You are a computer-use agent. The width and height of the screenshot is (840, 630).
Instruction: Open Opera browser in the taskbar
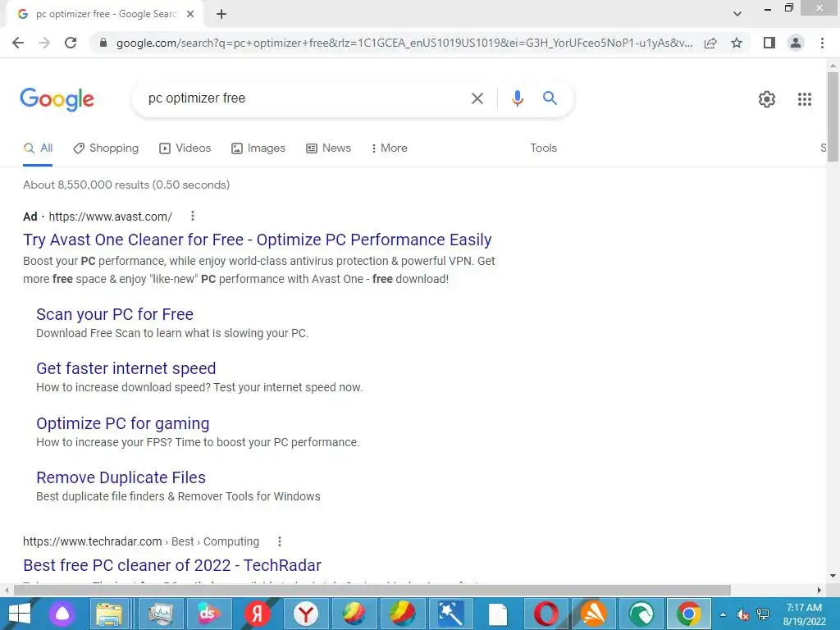(x=546, y=614)
